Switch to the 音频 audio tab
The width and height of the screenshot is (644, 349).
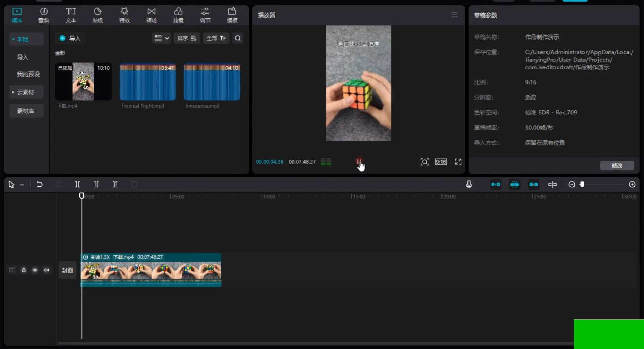(x=43, y=15)
